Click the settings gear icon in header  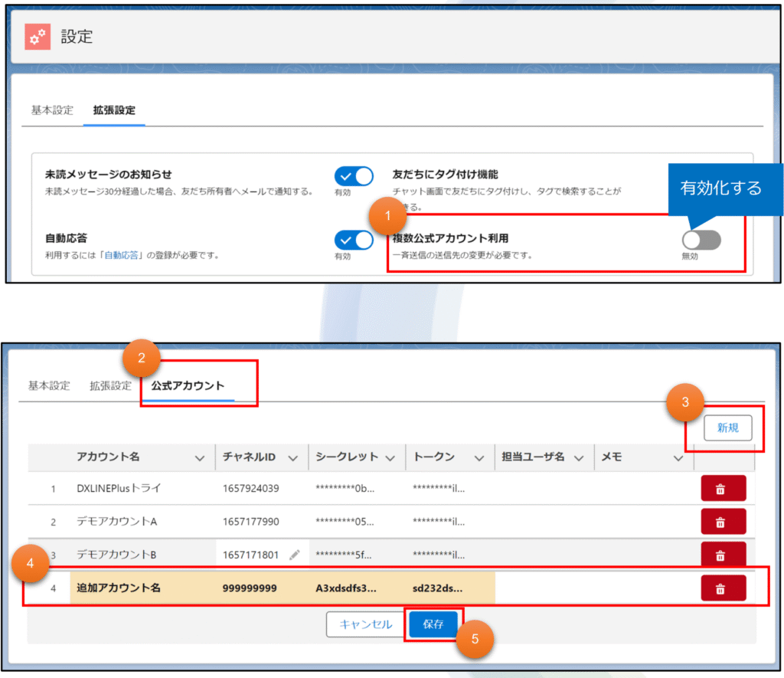click(38, 37)
